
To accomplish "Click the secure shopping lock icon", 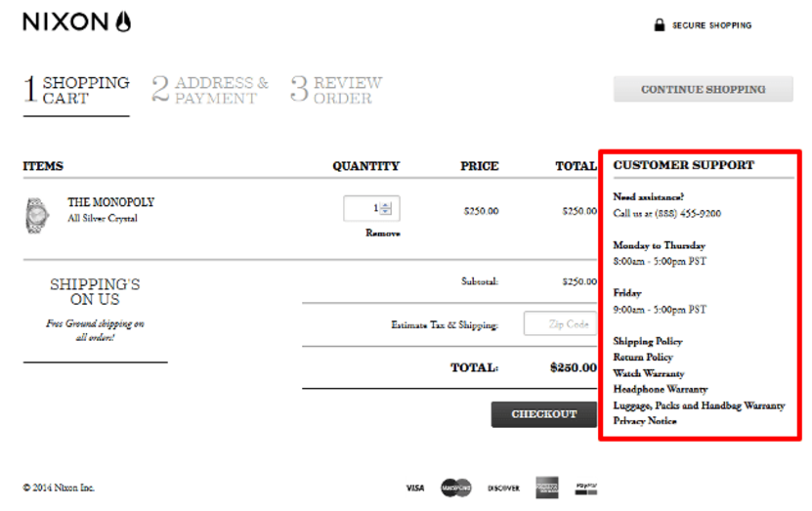I will [x=659, y=24].
